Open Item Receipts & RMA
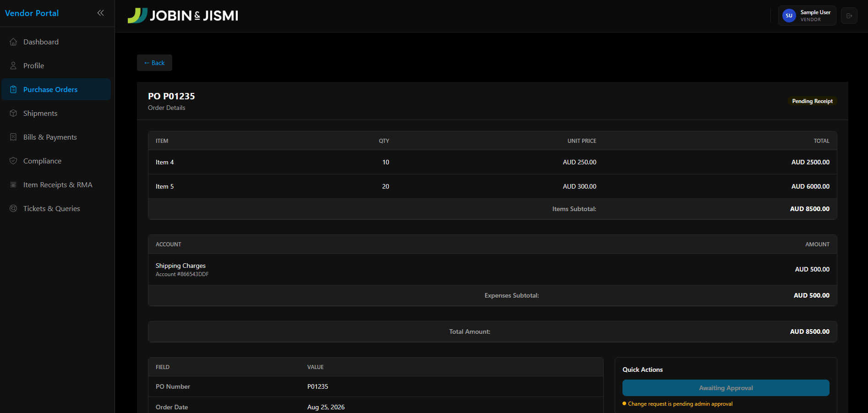 tap(56, 185)
